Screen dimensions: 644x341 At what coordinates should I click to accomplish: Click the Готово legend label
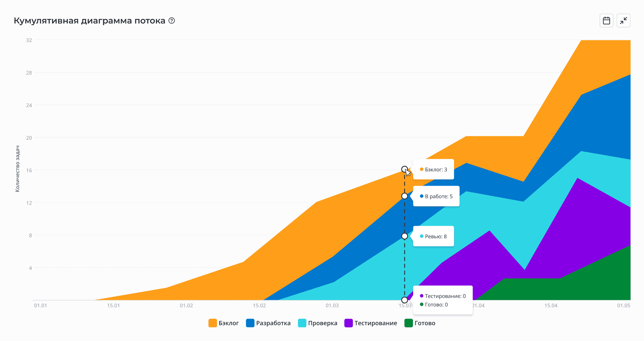(425, 323)
